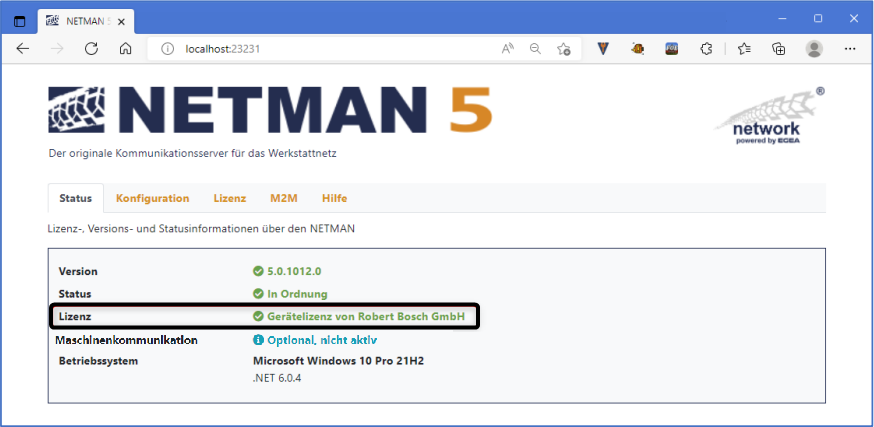The height and width of the screenshot is (427, 874).
Task: Click the 'In Ordnung' status text
Action: 297,294
